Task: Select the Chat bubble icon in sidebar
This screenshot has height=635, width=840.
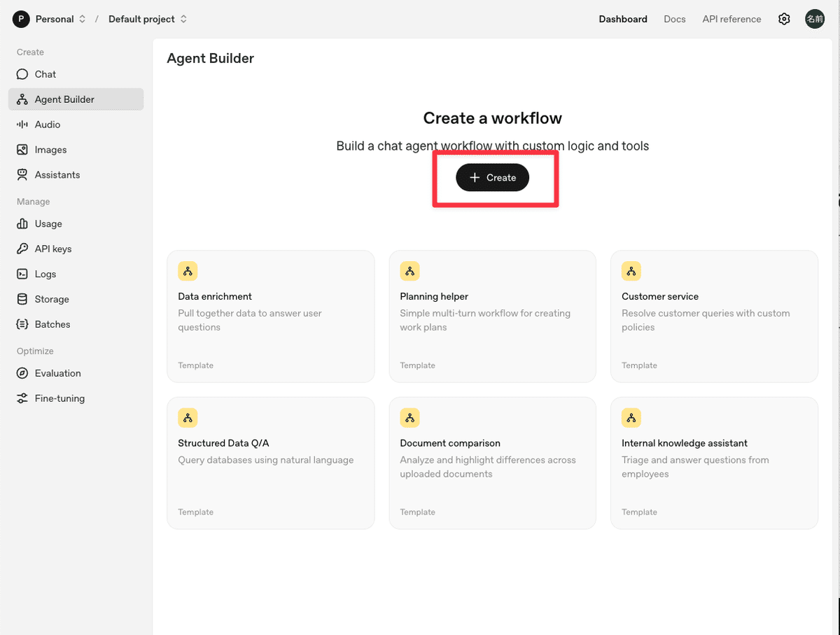Action: [22, 74]
